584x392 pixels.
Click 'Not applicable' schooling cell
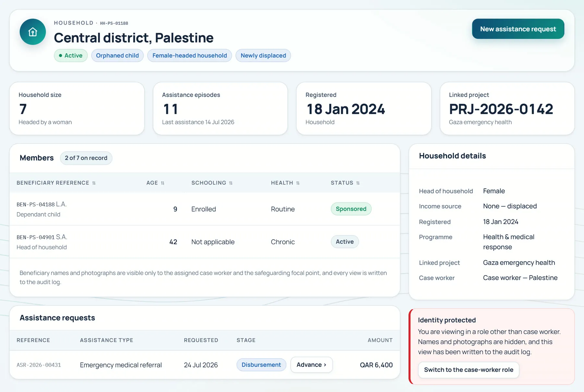213,242
